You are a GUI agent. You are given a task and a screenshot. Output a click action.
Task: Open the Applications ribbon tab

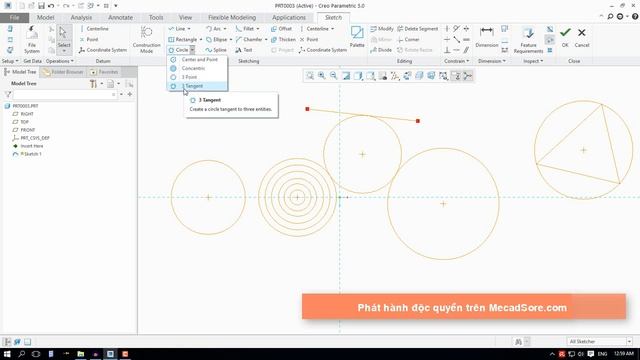(x=289, y=18)
